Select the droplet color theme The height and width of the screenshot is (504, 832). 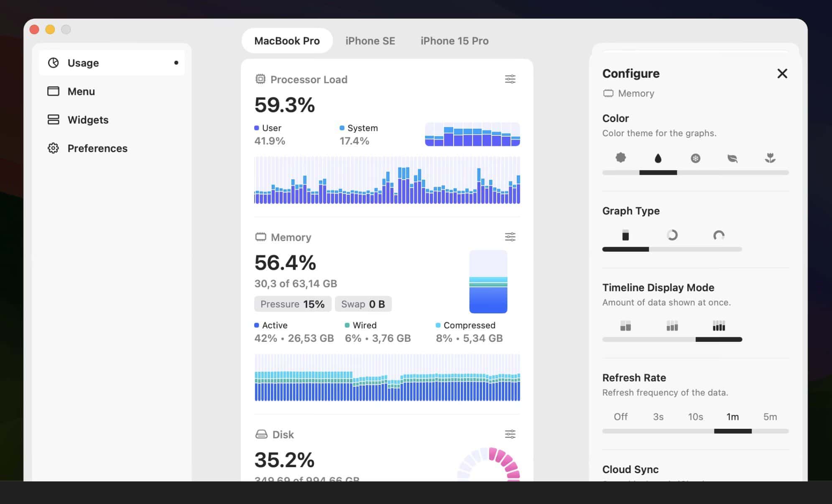point(658,158)
